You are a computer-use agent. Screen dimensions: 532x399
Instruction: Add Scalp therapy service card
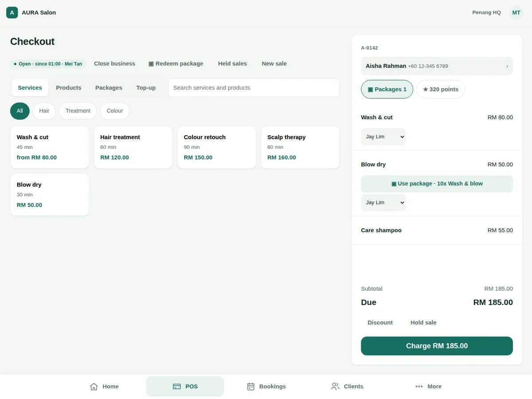pyautogui.click(x=300, y=148)
